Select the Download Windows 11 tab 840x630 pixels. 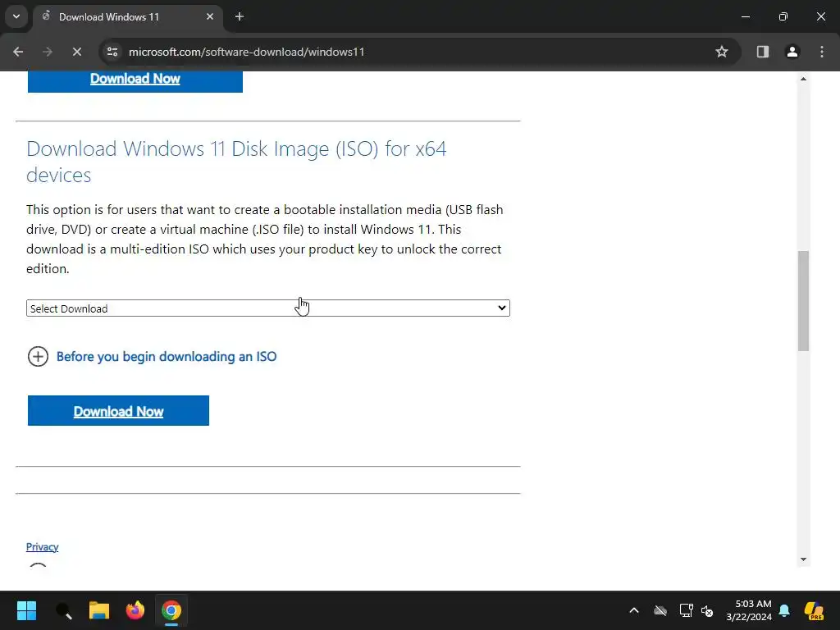[129, 16]
